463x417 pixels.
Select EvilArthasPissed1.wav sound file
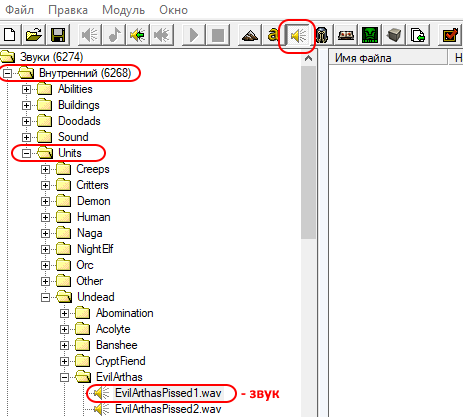pyautogui.click(x=168, y=393)
